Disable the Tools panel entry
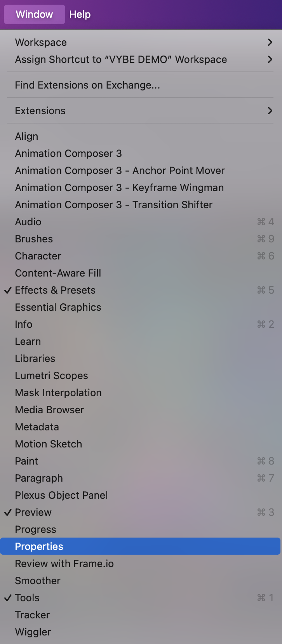Viewport: 282px width, 644px height. pyautogui.click(x=140, y=598)
